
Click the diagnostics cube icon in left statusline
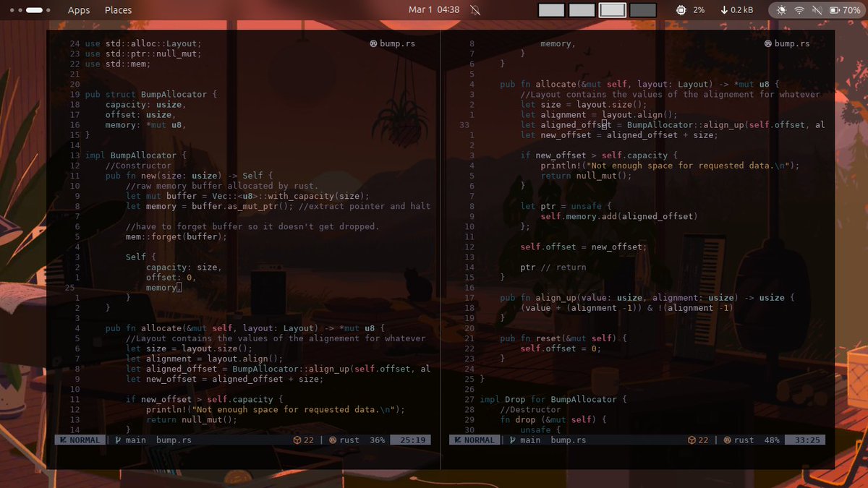297,440
